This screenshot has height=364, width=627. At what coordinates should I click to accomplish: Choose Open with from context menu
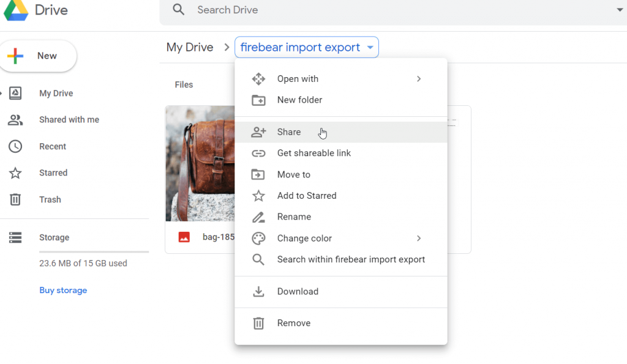(340, 79)
